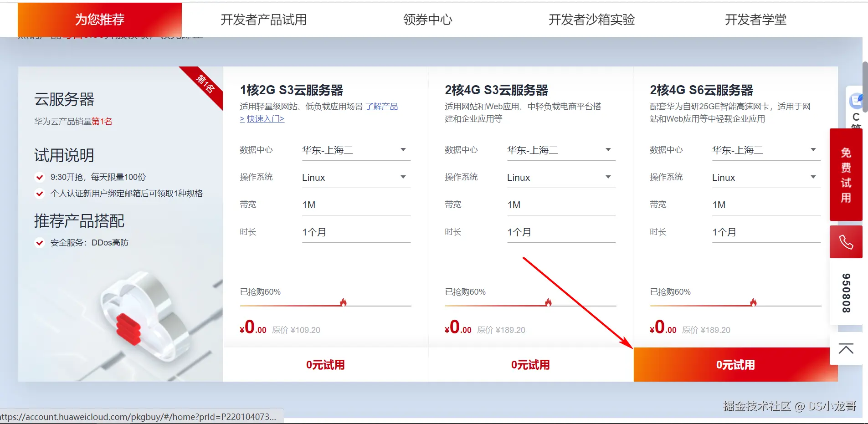This screenshot has width=868, height=424.
Task: Click the 时长 1个月 value in 1核2G S3 card
Action: click(x=314, y=232)
